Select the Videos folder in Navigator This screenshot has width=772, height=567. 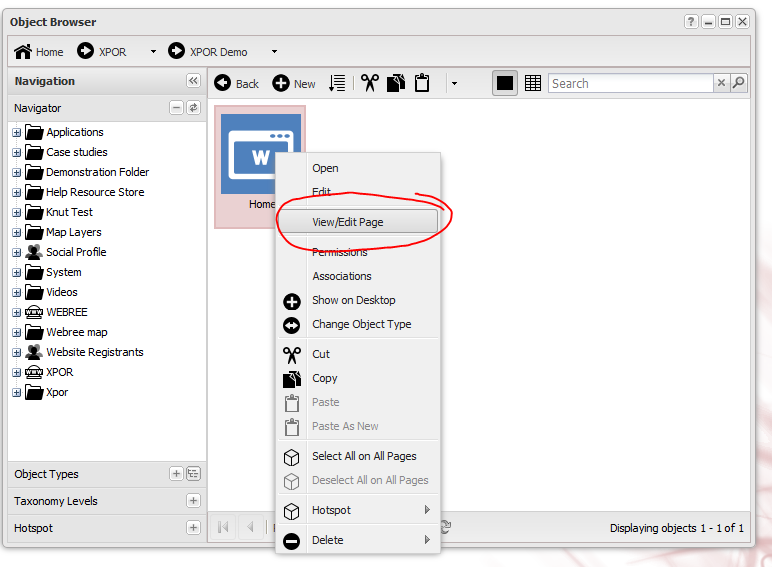tap(62, 292)
